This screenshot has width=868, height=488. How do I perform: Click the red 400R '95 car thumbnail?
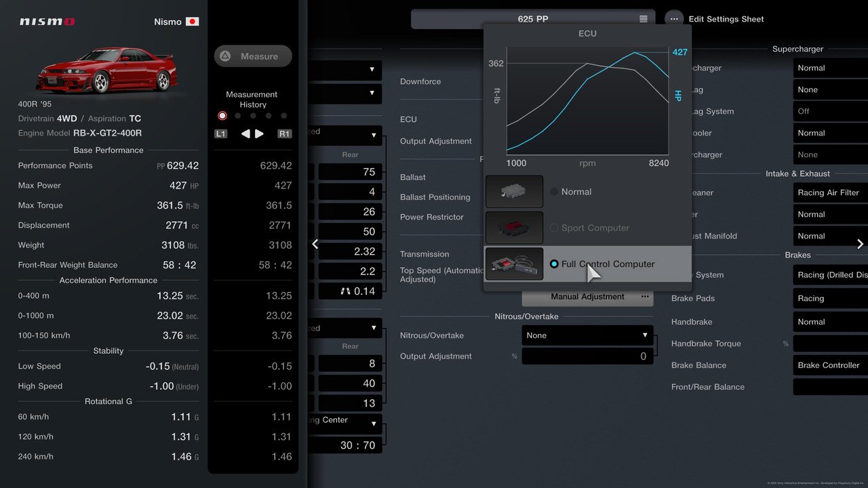106,70
